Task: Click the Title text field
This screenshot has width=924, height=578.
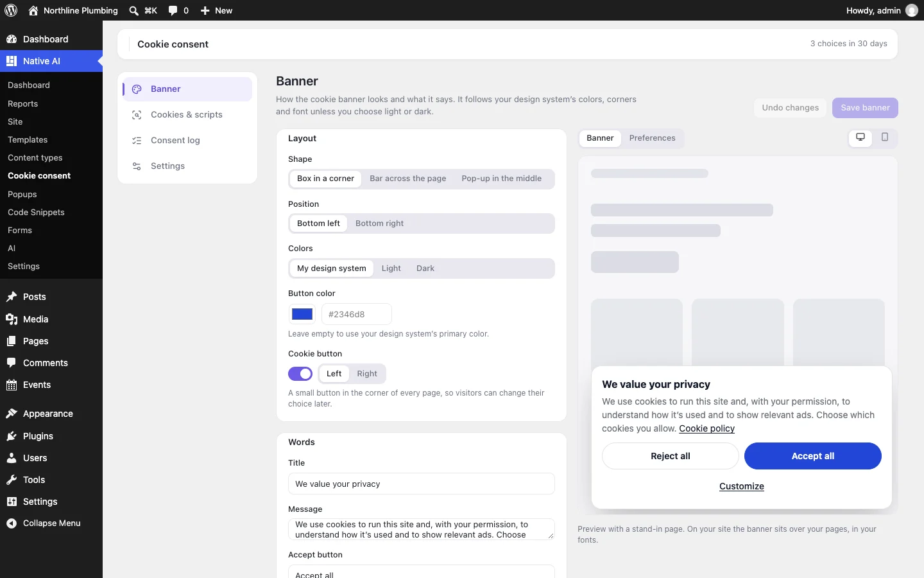Action: click(422, 484)
